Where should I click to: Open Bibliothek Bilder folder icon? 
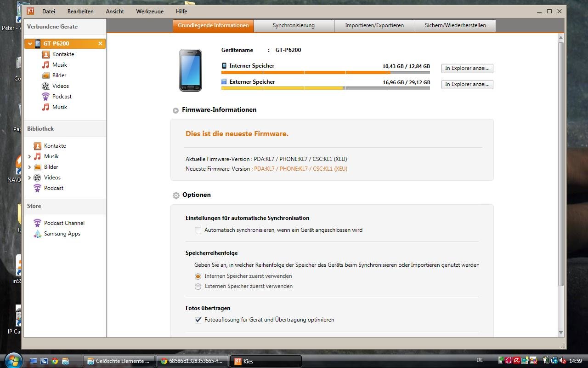[37, 167]
